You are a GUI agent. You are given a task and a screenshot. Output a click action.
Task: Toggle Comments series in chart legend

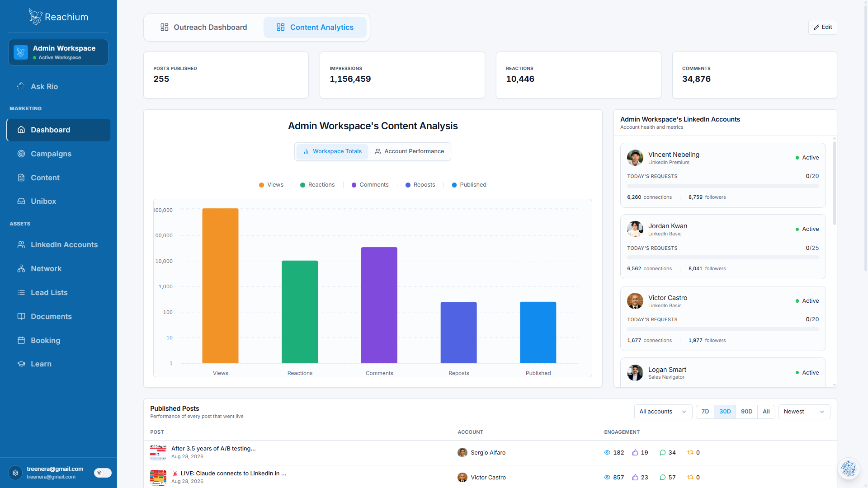pyautogui.click(x=370, y=185)
